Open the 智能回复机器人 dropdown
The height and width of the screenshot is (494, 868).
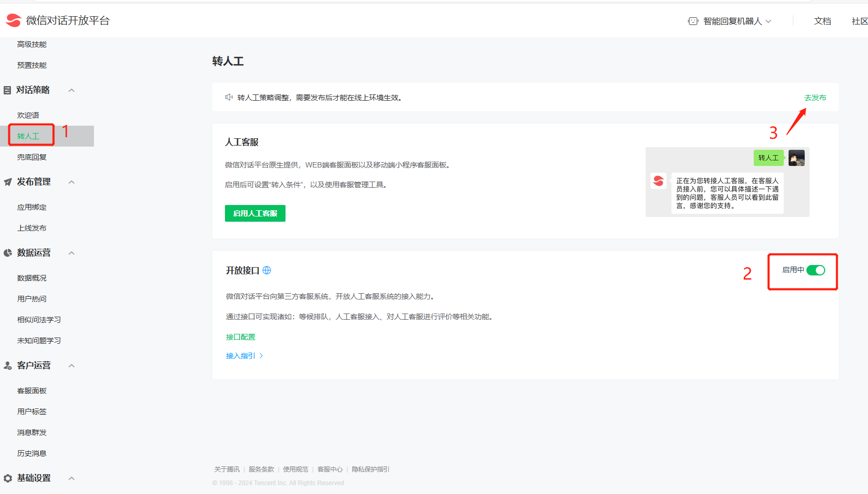pyautogui.click(x=737, y=21)
